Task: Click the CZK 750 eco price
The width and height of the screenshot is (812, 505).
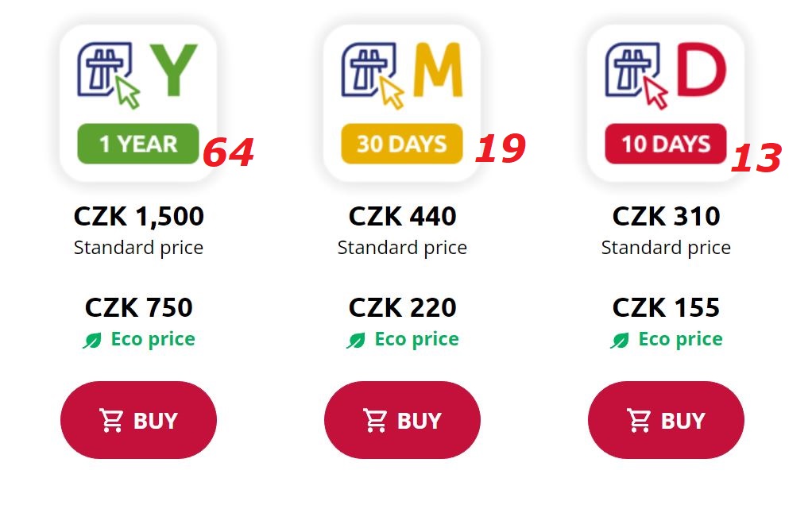Action: 138,307
